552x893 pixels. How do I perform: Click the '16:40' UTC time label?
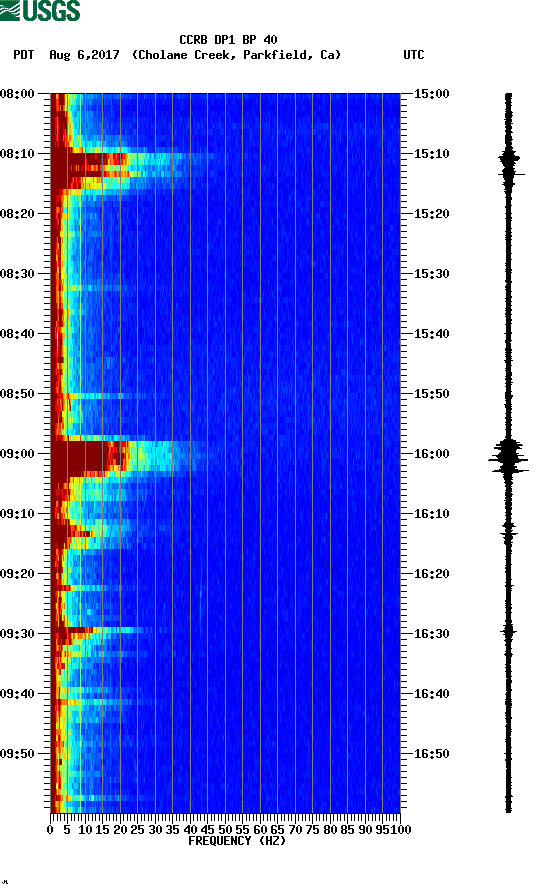coord(431,694)
